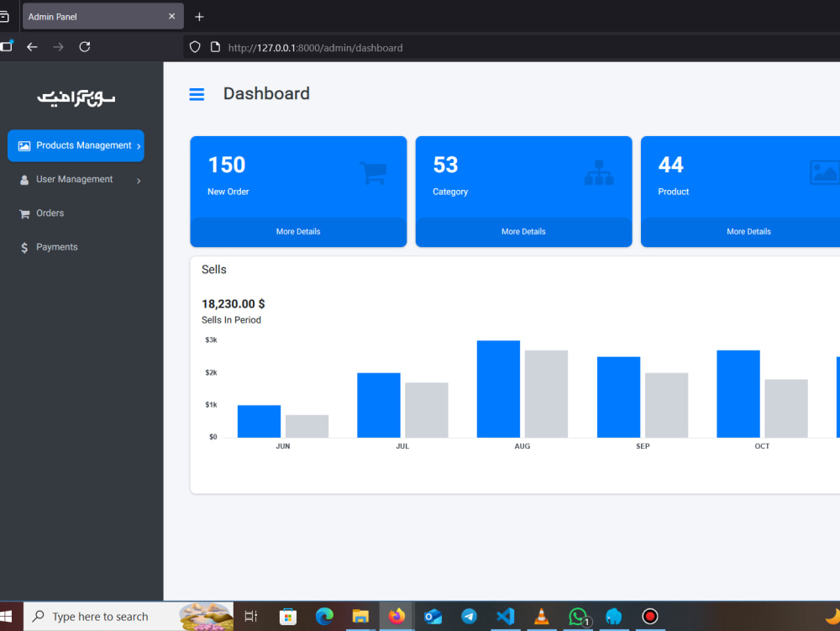Open Task View on taskbar

(250, 617)
